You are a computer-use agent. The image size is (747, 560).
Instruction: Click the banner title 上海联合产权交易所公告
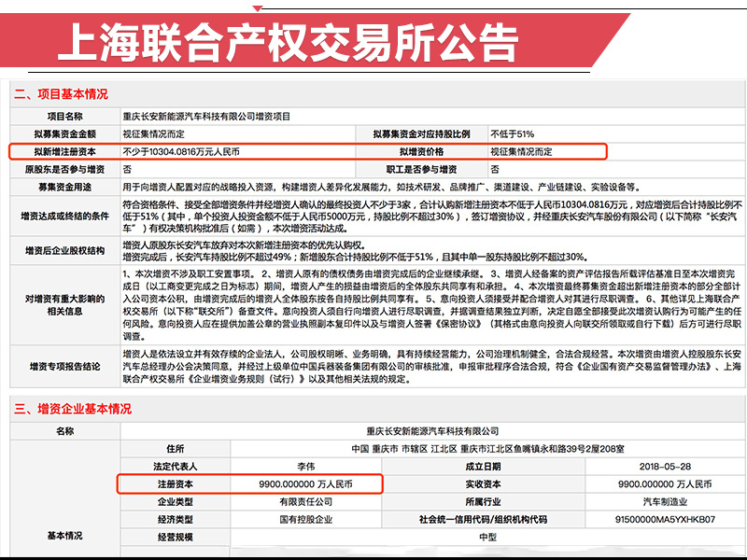(x=288, y=42)
